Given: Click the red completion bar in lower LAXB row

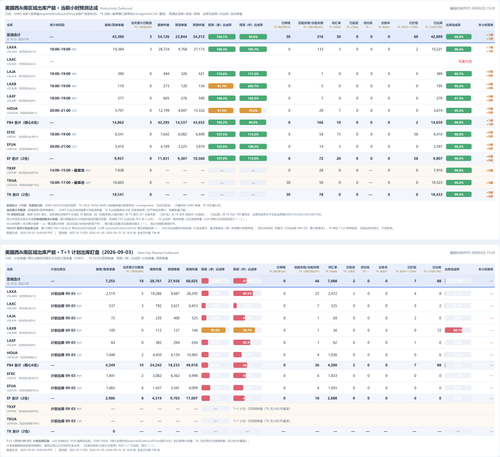Looking at the screenshot, I should (x=454, y=330).
